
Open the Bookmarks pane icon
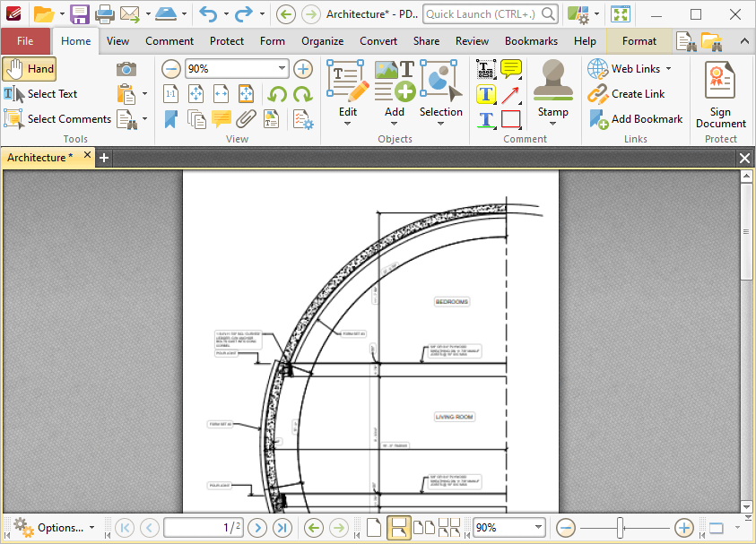170,119
